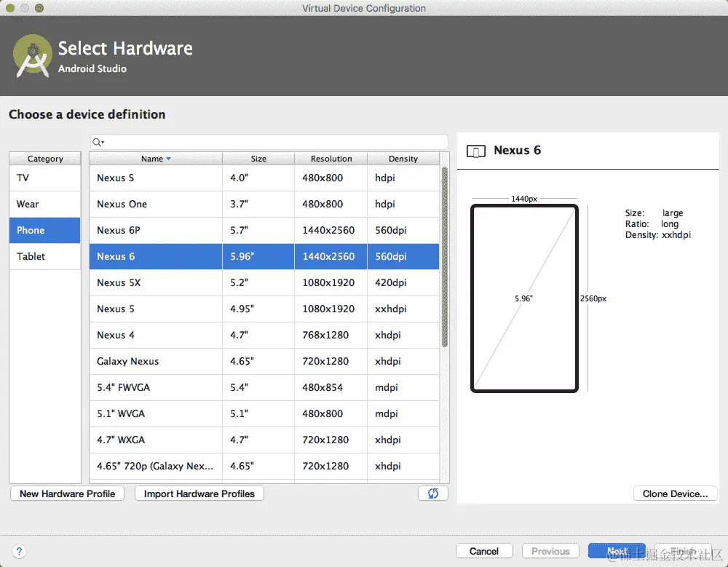This screenshot has width=728, height=567.
Task: Click the device list scrollbar
Action: [445, 257]
